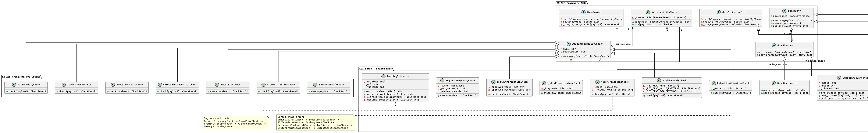Click the yellow diamond before _build_ingress_chain()
This screenshot has width=868, height=133.
tap(562, 19)
